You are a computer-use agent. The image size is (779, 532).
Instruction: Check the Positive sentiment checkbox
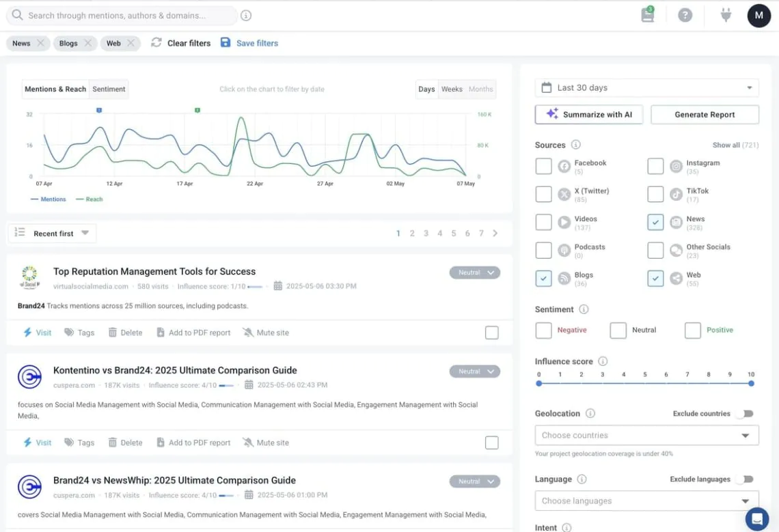click(x=692, y=331)
